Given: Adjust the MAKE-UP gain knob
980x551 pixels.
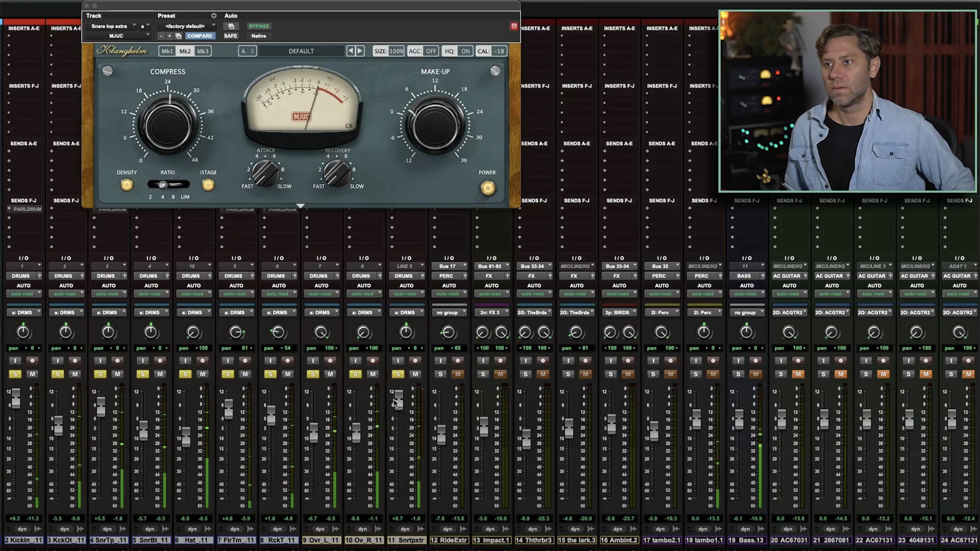Looking at the screenshot, I should (435, 126).
